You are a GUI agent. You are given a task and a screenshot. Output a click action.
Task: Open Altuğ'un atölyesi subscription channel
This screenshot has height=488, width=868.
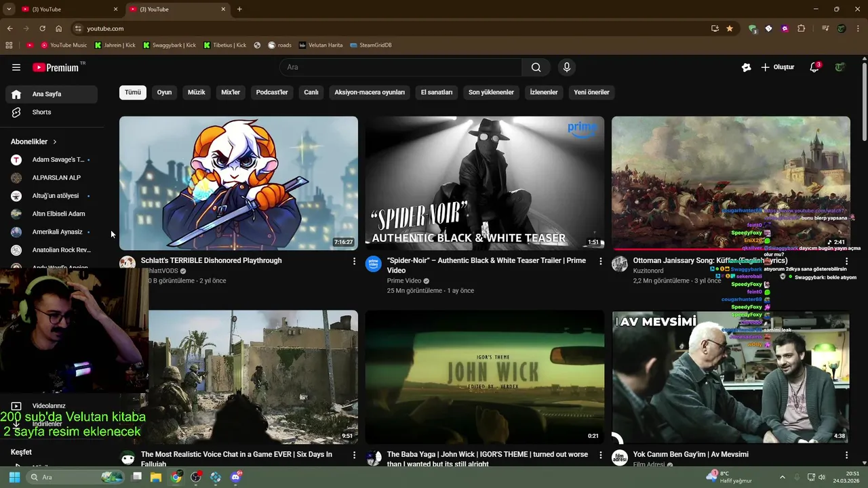point(52,196)
